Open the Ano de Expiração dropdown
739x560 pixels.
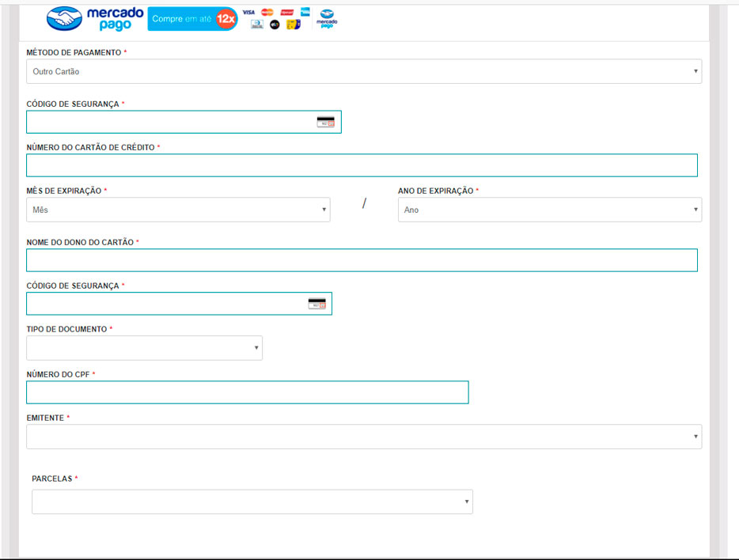(549, 210)
